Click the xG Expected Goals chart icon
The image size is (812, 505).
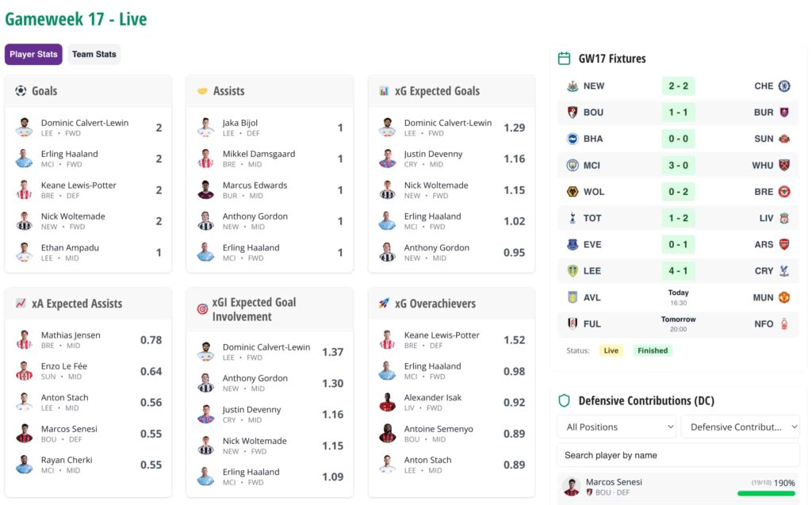coord(384,91)
